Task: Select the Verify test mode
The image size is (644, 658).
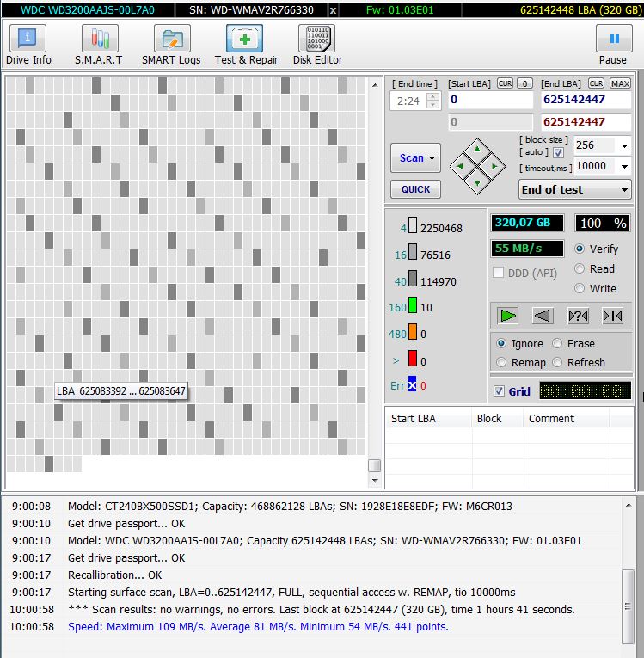Action: click(x=580, y=249)
